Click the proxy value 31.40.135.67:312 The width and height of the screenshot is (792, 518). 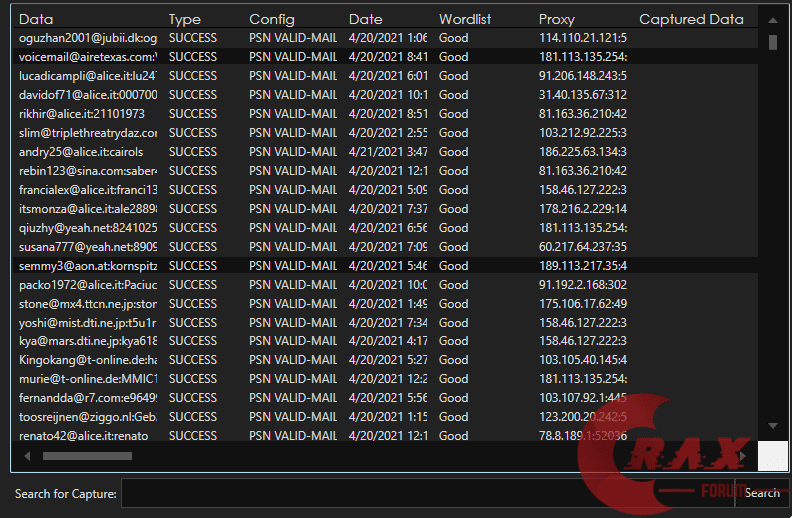click(582, 95)
